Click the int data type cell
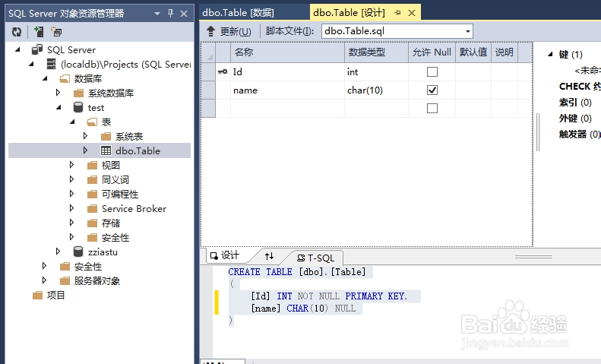Viewport: 601px width, 364px height. point(376,71)
